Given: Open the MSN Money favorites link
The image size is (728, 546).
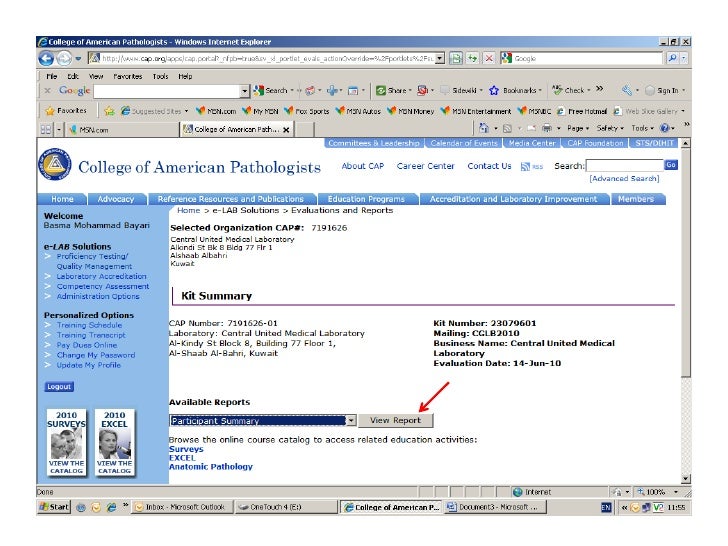Looking at the screenshot, I should (410, 111).
